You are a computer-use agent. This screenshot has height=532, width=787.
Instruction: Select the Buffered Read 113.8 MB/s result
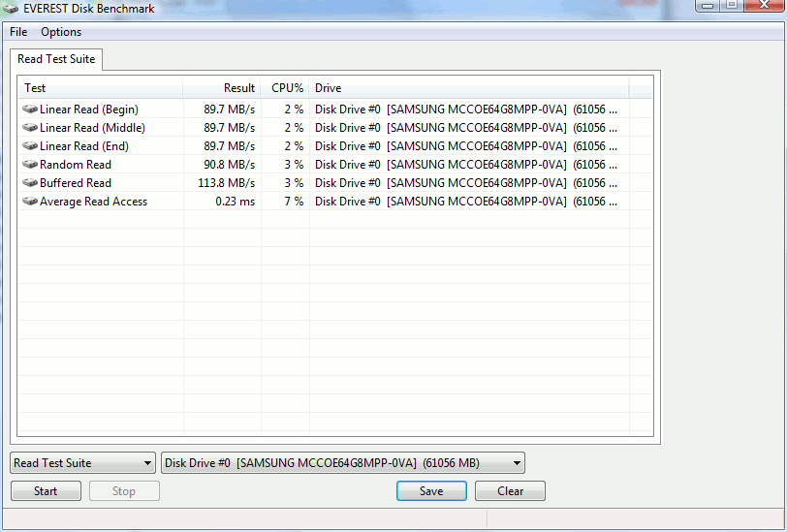click(227, 183)
